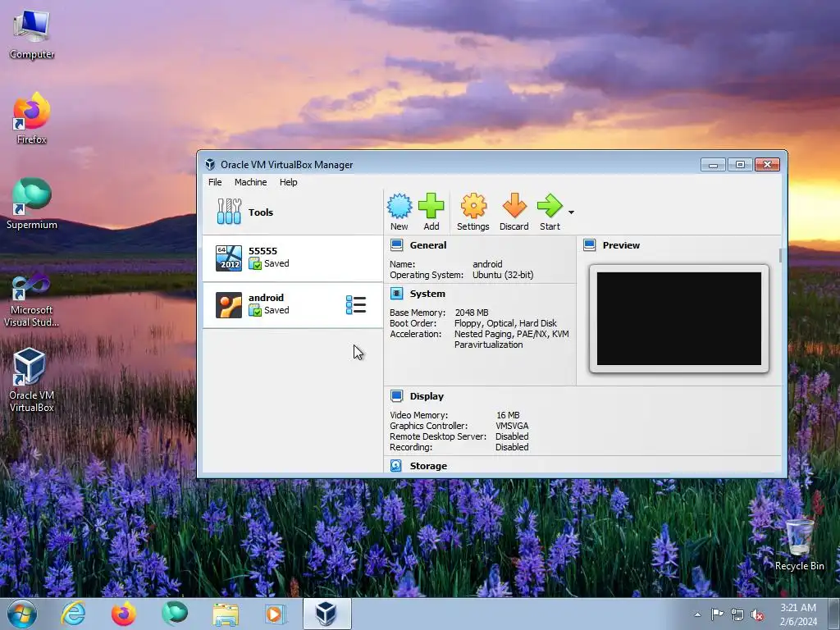Open the Computer desktop icon
This screenshot has height=630, width=840.
coord(32,34)
